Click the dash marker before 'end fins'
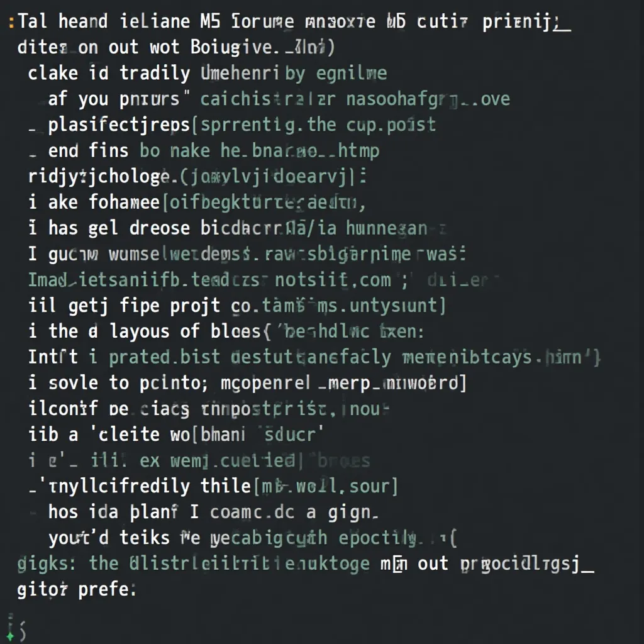 pos(33,156)
